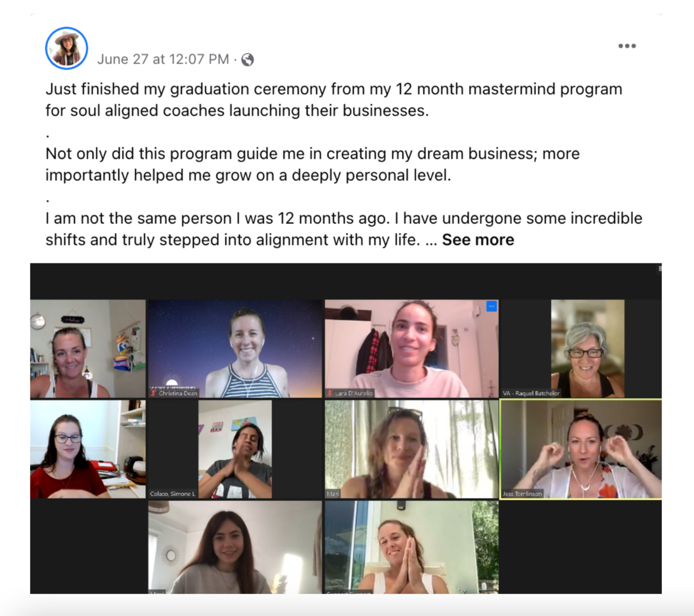This screenshot has width=694, height=616.
Task: Click the praying-hands woman's bottom video tile
Action: 412,547
